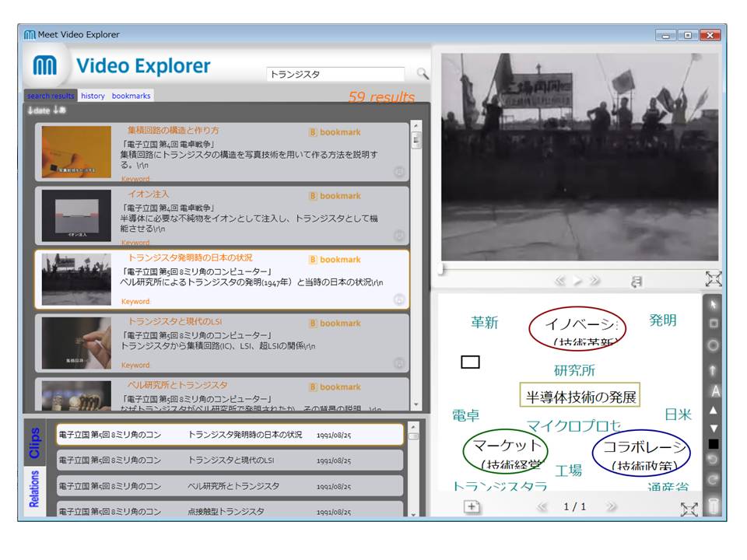Click the downward triangle in canvas toolbar

tap(714, 428)
